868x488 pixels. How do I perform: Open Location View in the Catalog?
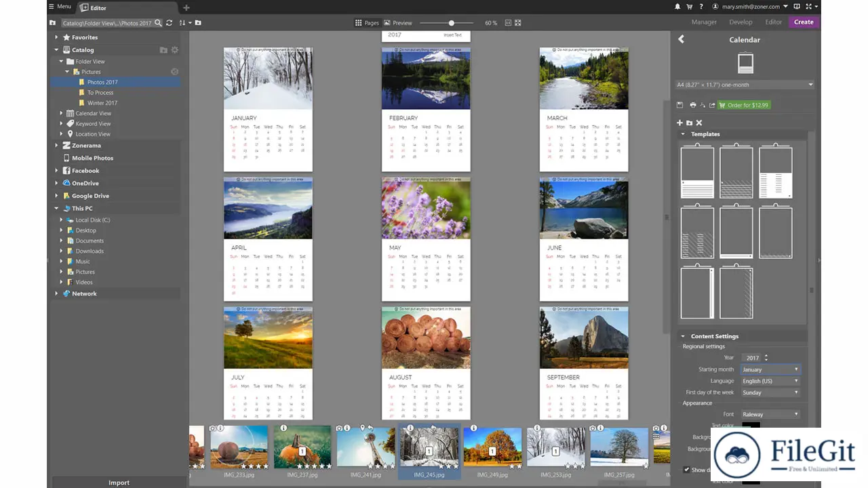coord(93,134)
